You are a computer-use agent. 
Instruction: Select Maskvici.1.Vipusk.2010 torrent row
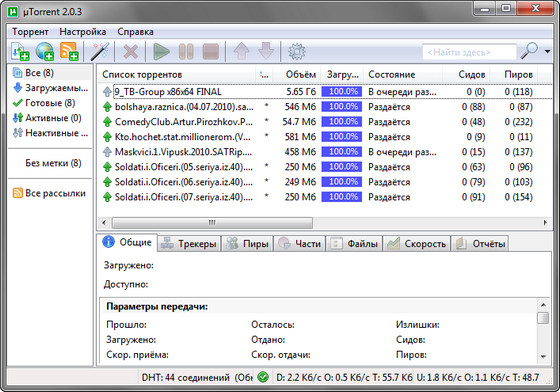click(325, 152)
